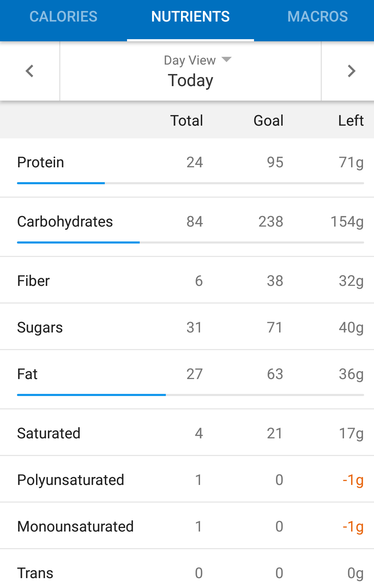This screenshot has width=374, height=588.
Task: Select the Nutrients tab
Action: click(191, 17)
